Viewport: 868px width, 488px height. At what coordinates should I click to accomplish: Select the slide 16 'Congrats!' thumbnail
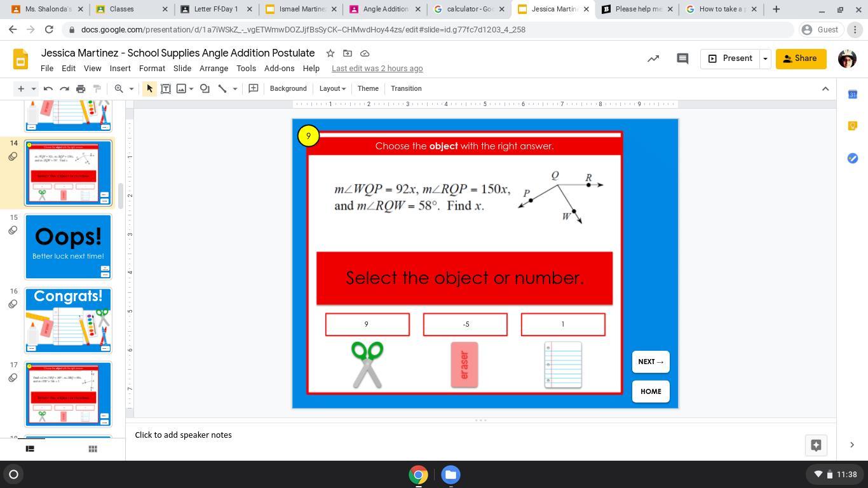pyautogui.click(x=68, y=320)
